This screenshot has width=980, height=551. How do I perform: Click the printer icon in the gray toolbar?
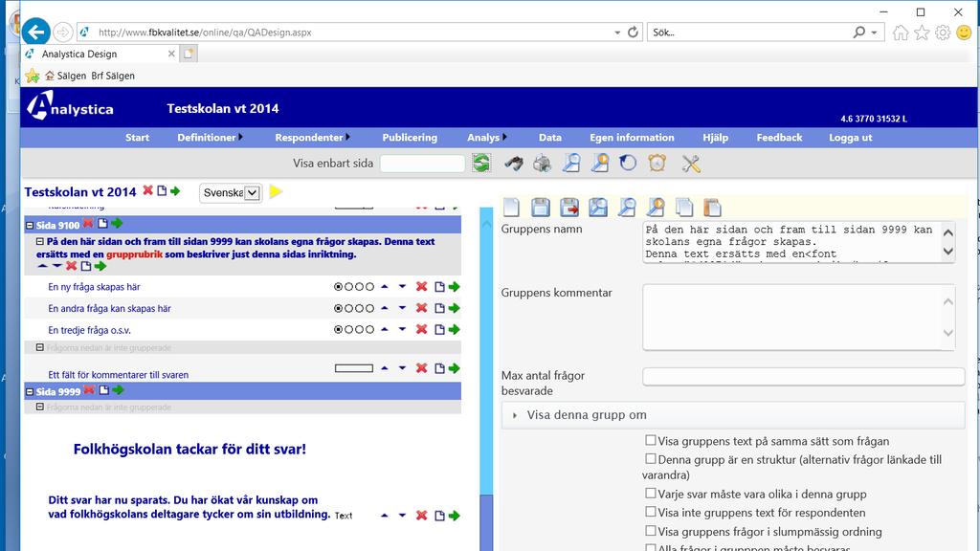(x=542, y=163)
